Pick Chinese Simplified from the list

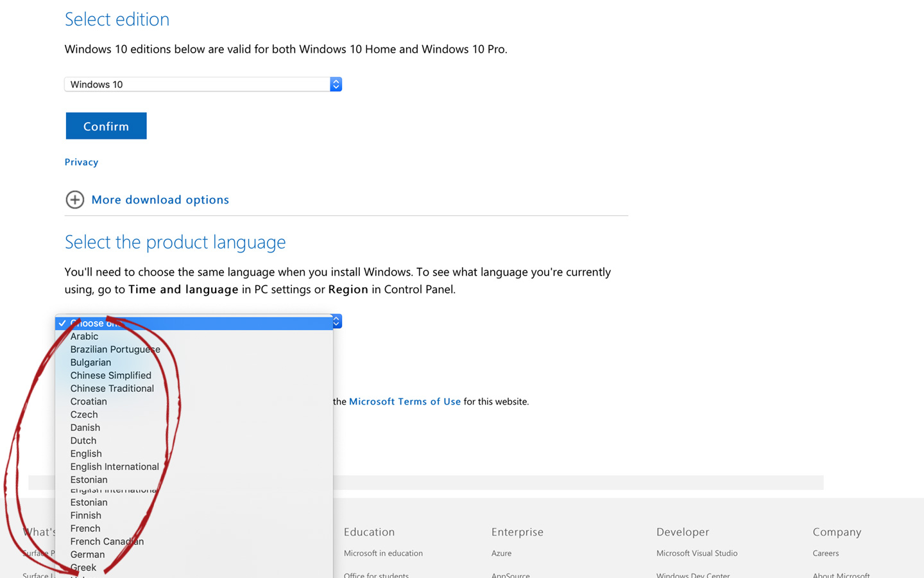(194, 376)
